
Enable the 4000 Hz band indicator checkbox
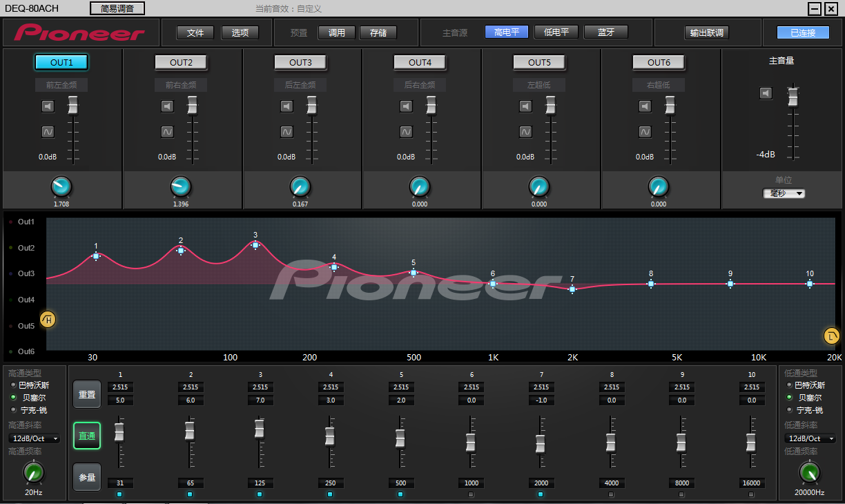611,494
